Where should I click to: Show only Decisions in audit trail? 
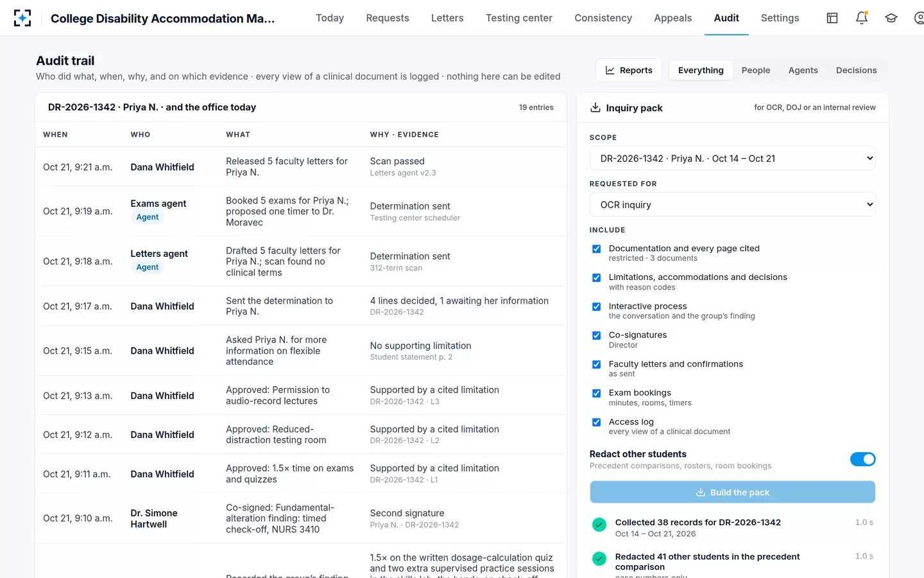857,71
